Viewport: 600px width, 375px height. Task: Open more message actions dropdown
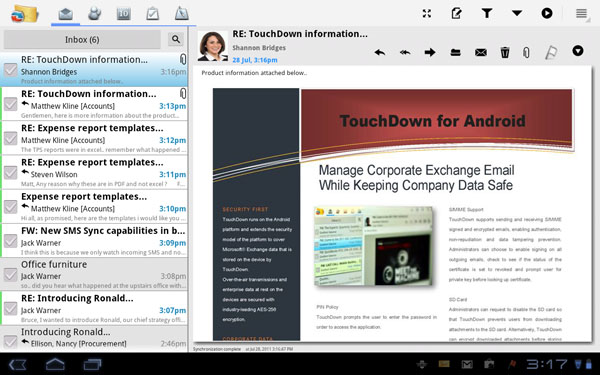(578, 51)
